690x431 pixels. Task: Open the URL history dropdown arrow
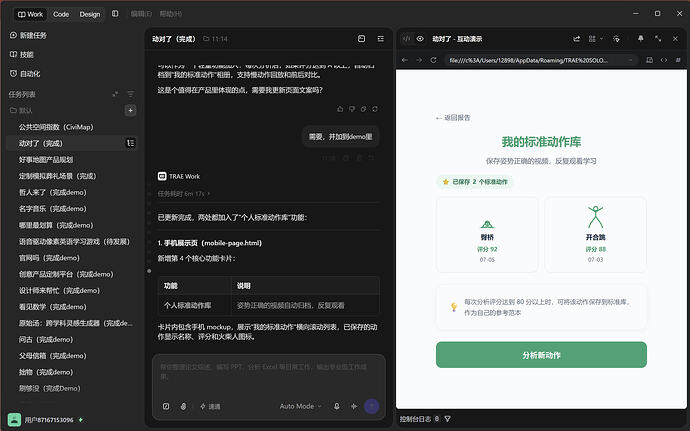coord(631,60)
